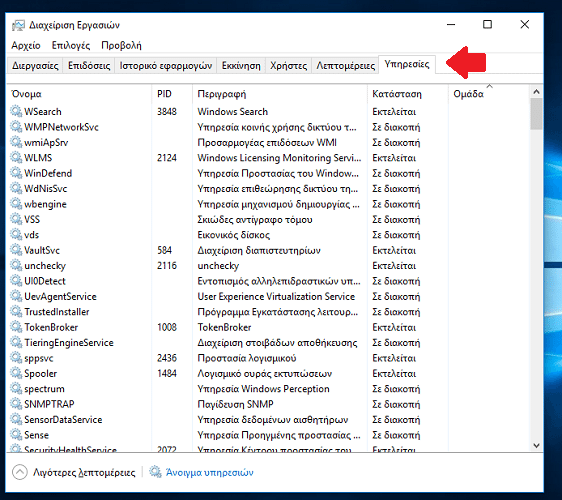Switch to the Λεπτομέρειες tab
This screenshot has width=562, height=500.
(346, 66)
